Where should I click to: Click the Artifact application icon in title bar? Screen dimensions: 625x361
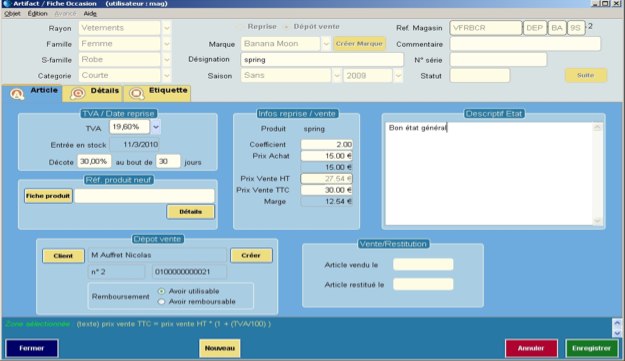pos(7,4)
